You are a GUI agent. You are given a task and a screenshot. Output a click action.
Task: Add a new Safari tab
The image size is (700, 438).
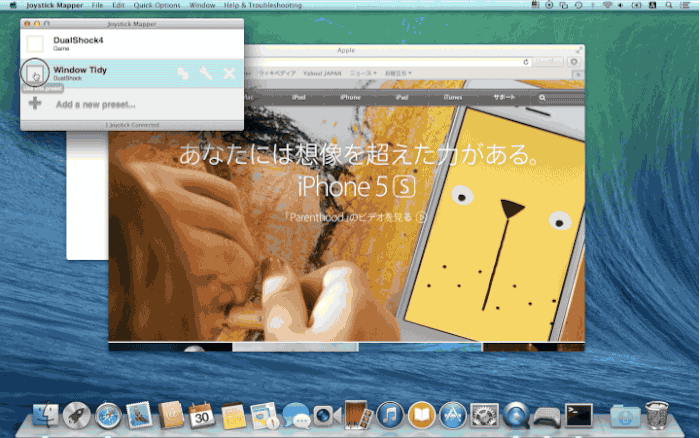(578, 74)
